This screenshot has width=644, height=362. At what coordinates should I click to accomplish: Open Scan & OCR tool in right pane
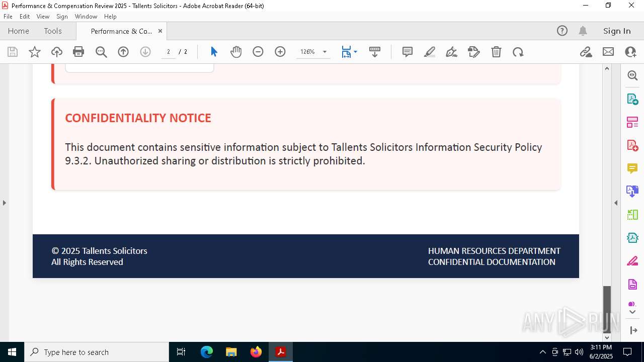click(x=632, y=238)
